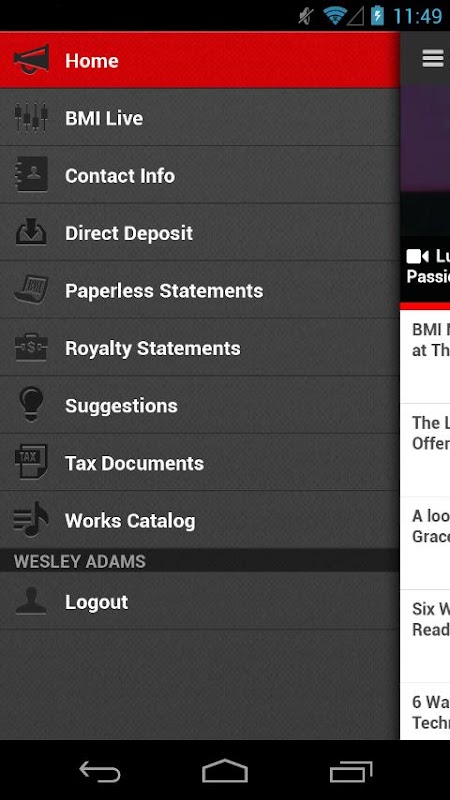Select Royalty Statements from the menu
The width and height of the screenshot is (450, 800).
pyautogui.click(x=199, y=348)
